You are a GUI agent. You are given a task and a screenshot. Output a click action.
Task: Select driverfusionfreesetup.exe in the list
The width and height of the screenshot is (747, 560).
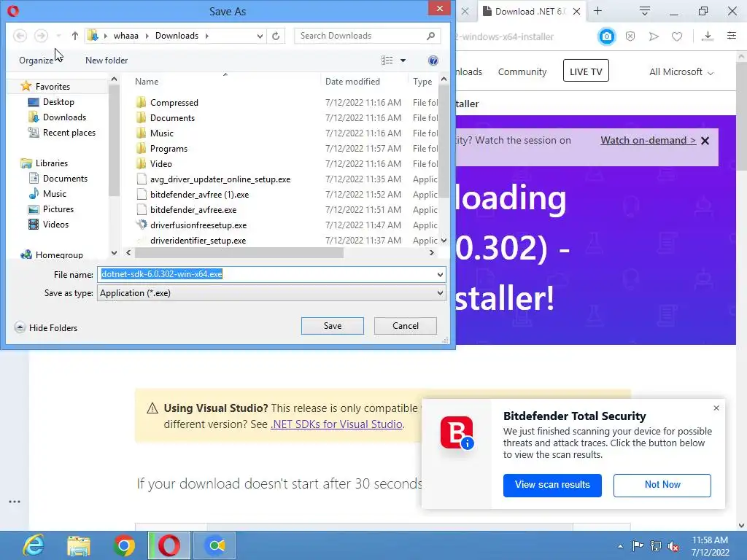[x=198, y=225]
